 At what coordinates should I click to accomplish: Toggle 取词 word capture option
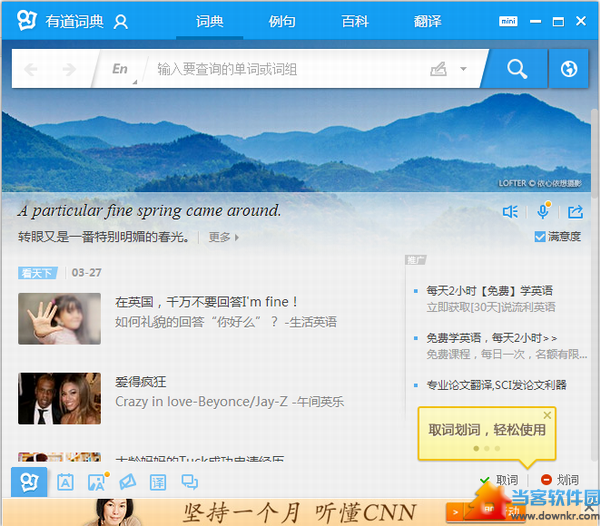click(x=498, y=481)
